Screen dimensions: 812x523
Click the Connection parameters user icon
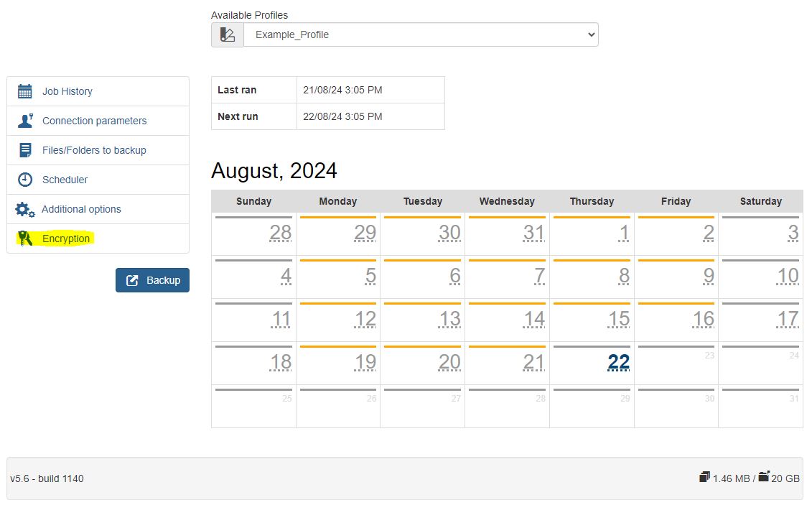(25, 121)
